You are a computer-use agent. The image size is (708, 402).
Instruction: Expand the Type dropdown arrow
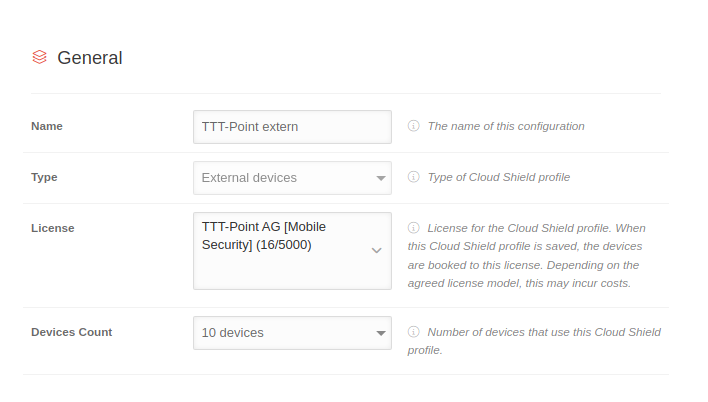click(381, 178)
